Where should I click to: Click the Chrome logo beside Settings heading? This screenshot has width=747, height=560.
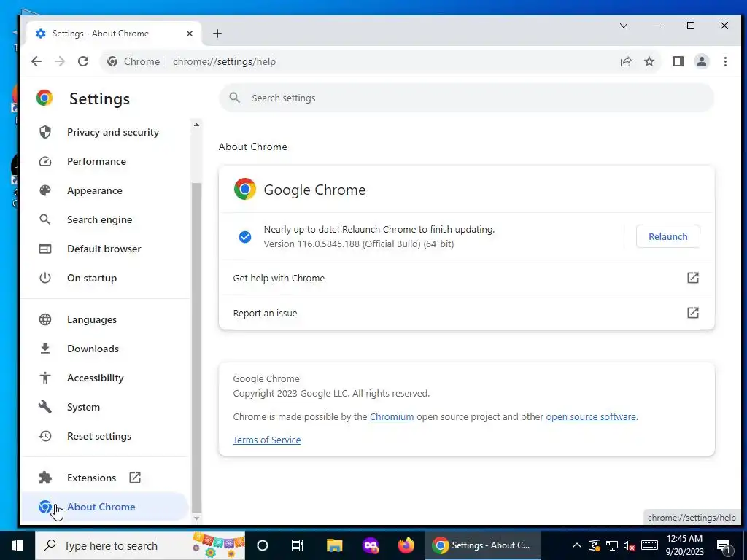click(x=44, y=98)
